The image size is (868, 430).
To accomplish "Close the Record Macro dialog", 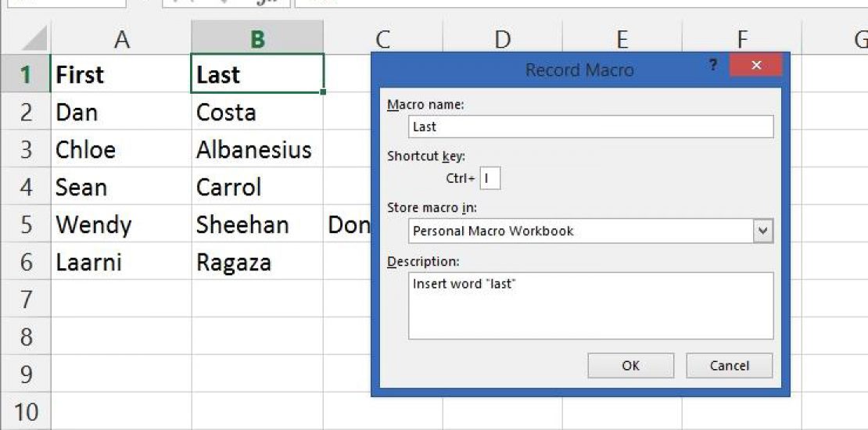I will click(755, 66).
